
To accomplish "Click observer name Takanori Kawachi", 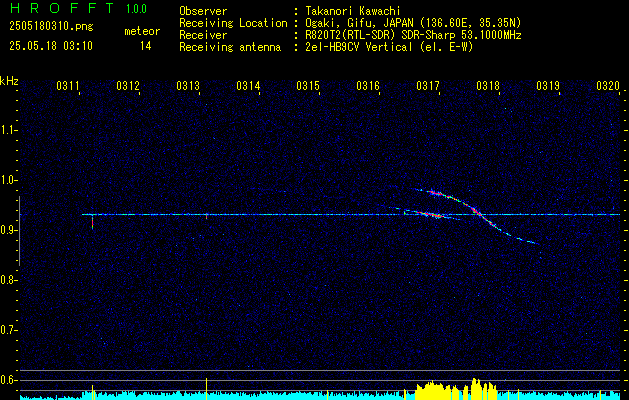I will (x=353, y=11).
